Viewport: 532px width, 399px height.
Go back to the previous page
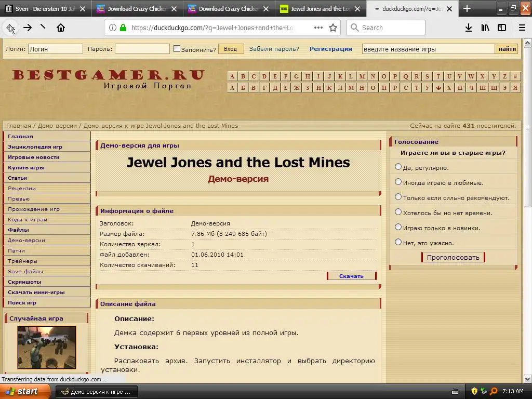10,28
